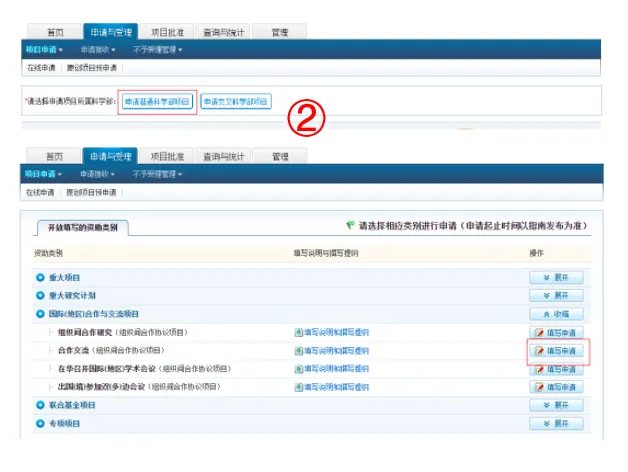Click document icon in 组织间合作研究 row
The image size is (628, 472).
tap(298, 332)
